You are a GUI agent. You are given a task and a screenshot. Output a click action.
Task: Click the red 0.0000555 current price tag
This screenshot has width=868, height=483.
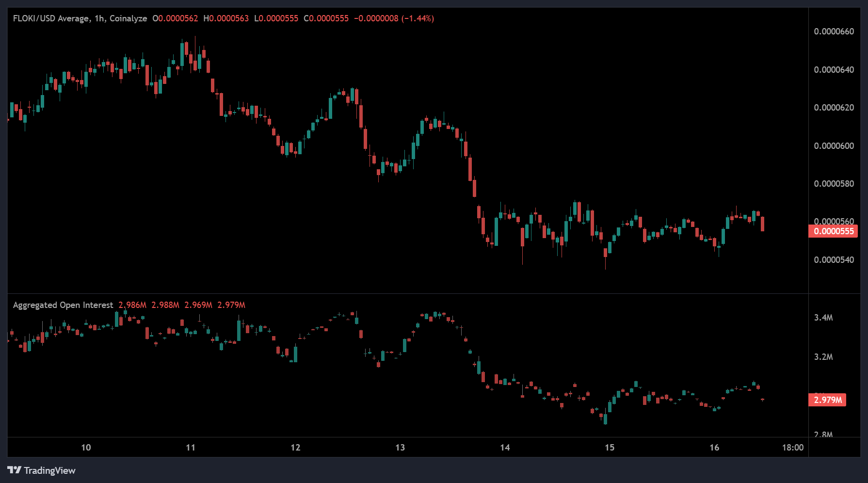pos(833,231)
